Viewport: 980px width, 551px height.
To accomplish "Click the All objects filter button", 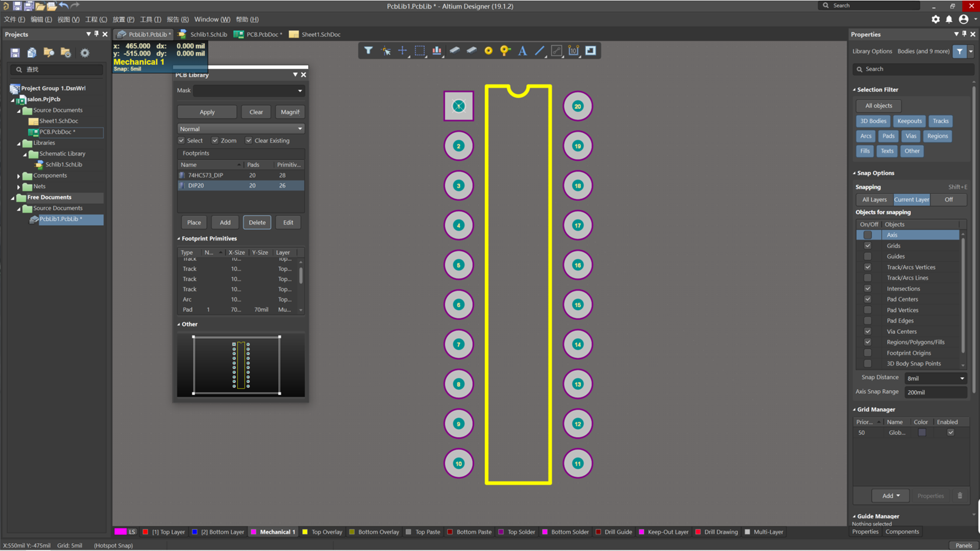I will pos(879,106).
